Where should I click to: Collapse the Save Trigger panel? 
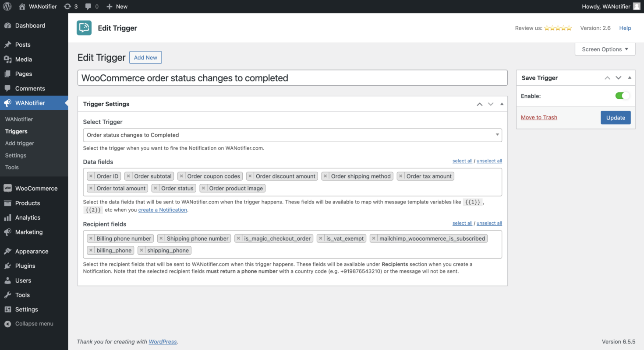pyautogui.click(x=630, y=78)
